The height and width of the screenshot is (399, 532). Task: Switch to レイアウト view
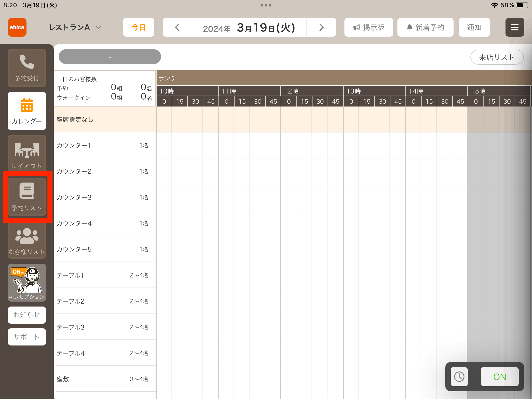[x=27, y=153]
